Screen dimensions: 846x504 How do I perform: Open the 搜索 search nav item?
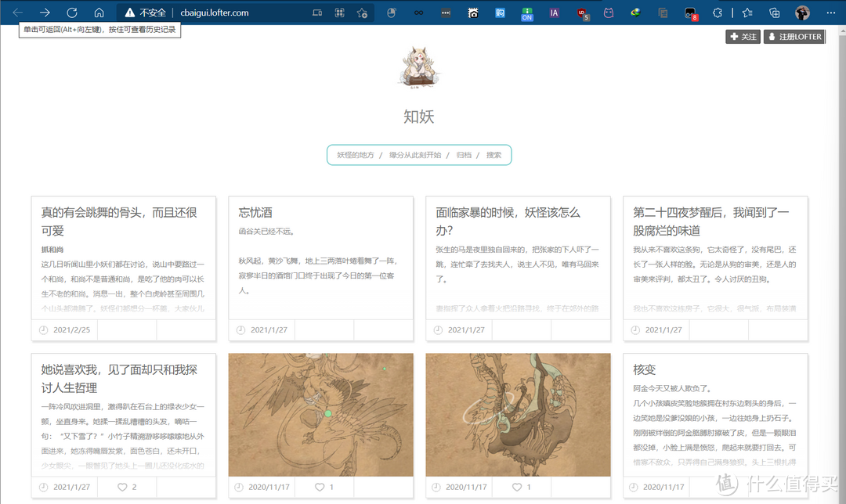(x=493, y=155)
